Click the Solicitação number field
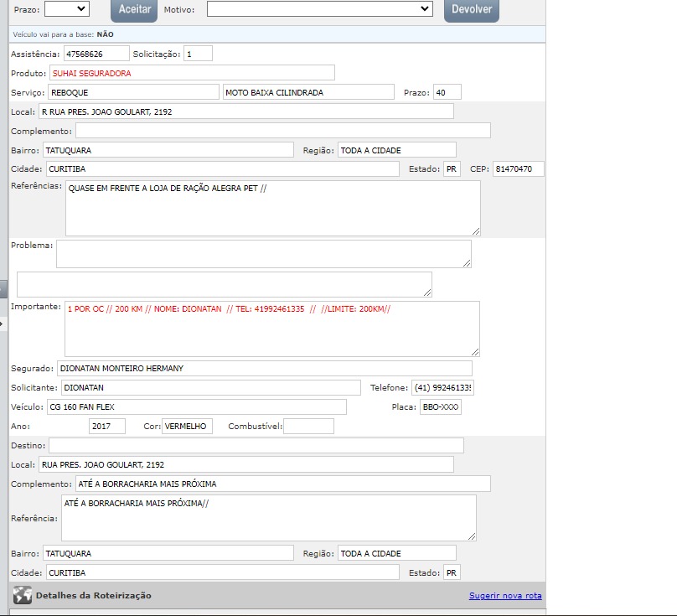677x616 pixels. pos(198,54)
